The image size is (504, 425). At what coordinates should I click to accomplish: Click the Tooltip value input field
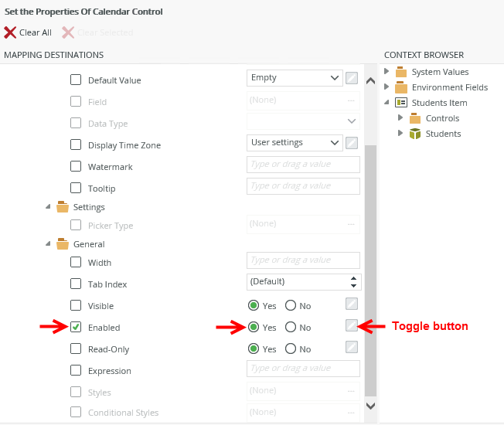303,186
